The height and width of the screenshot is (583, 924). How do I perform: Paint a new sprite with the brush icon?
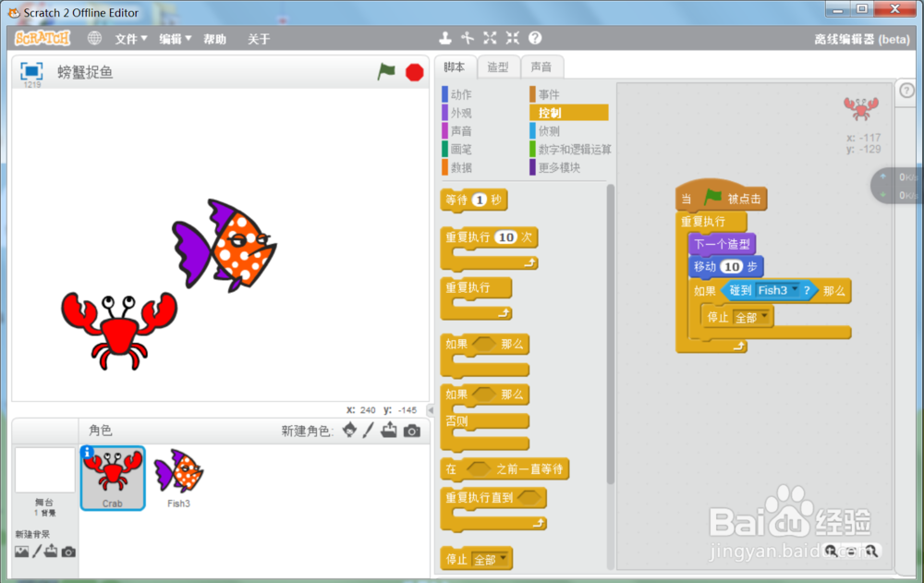click(371, 431)
